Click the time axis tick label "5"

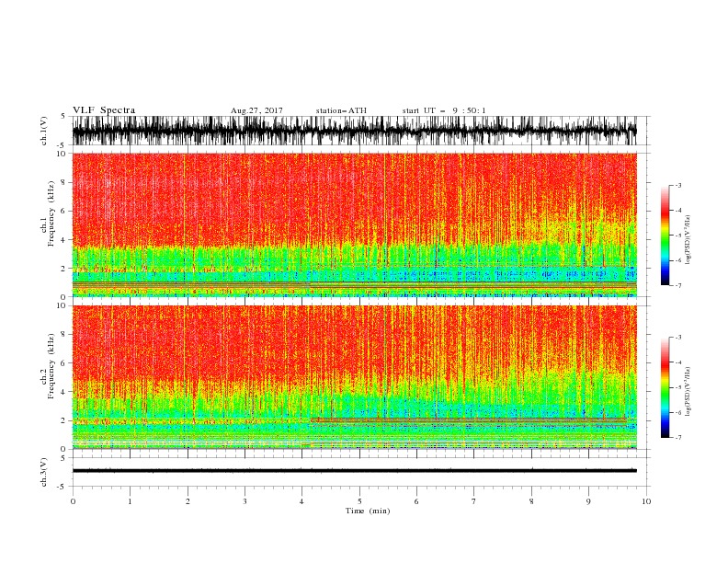(x=359, y=501)
